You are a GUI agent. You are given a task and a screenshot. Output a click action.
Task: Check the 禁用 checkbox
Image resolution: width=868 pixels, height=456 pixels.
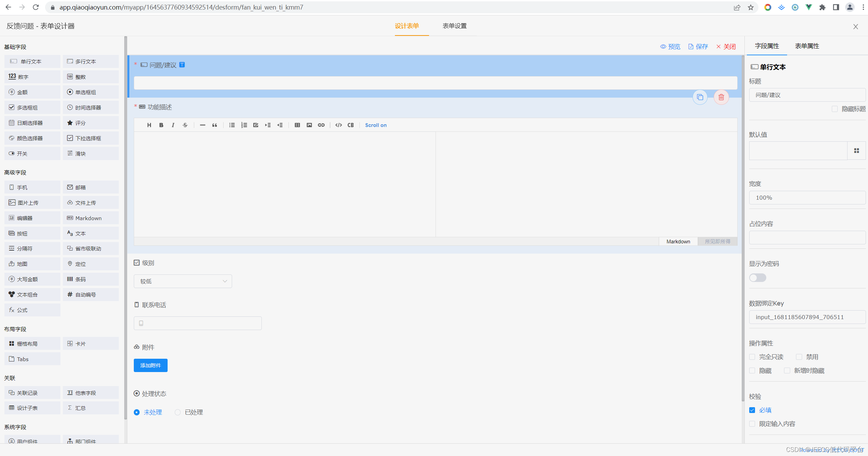(x=799, y=357)
